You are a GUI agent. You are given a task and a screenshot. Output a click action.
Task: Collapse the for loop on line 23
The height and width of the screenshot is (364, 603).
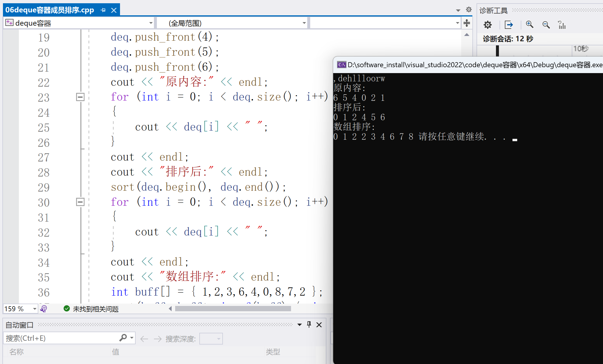80,97
